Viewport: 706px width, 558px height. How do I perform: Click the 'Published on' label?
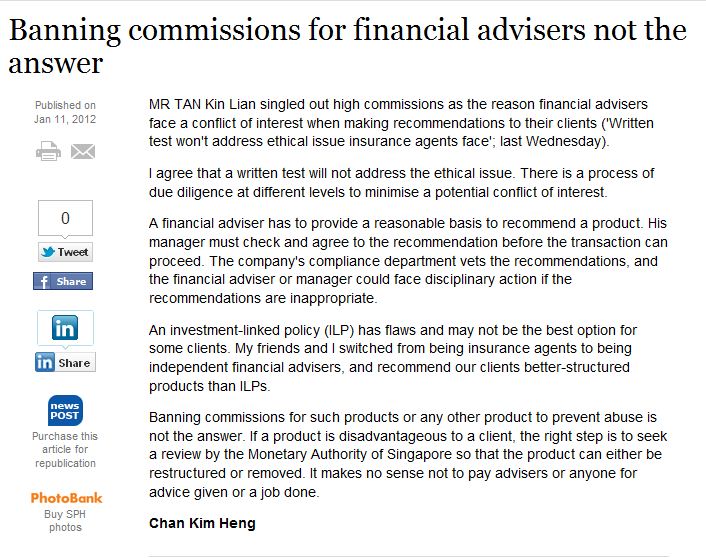tap(65, 105)
